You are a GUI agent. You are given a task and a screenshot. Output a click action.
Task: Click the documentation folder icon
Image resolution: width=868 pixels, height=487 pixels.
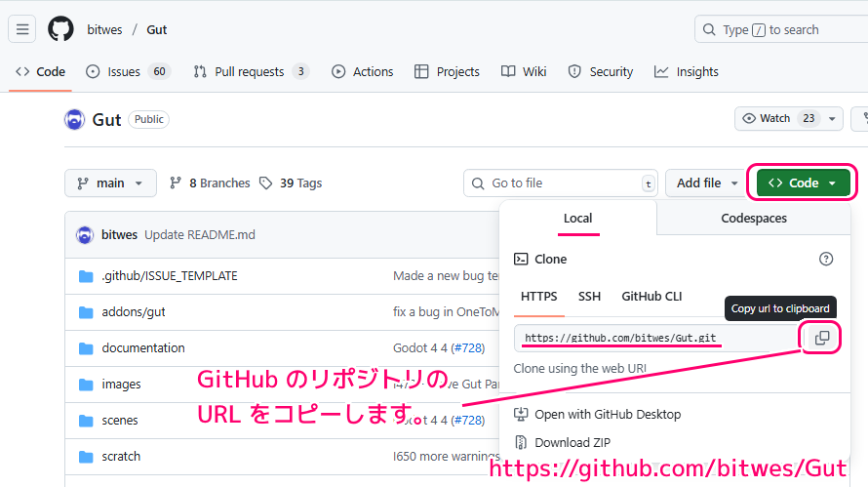86,348
